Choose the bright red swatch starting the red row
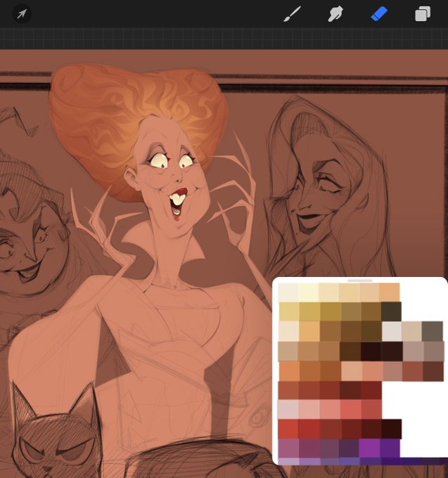448x478 pixels. pos(288,429)
